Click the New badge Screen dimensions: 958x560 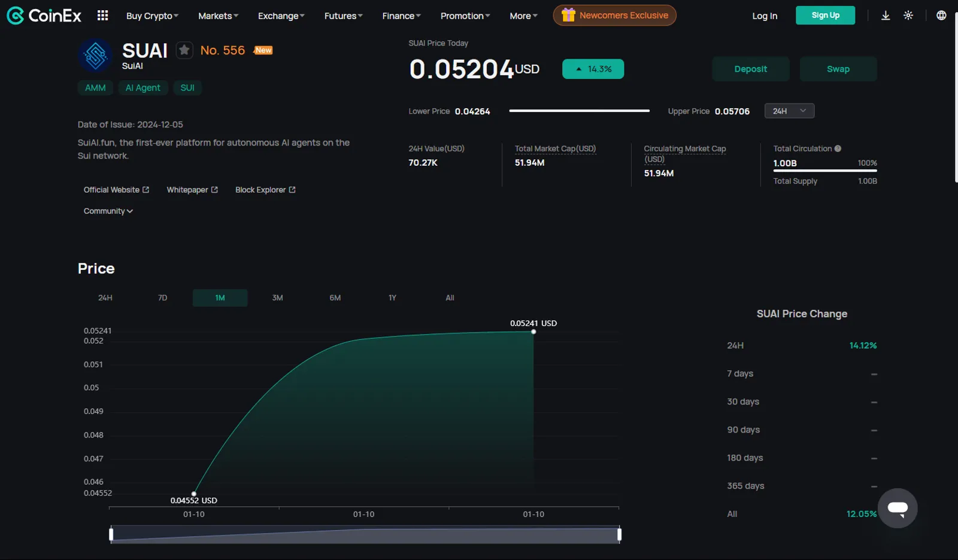[x=263, y=50]
